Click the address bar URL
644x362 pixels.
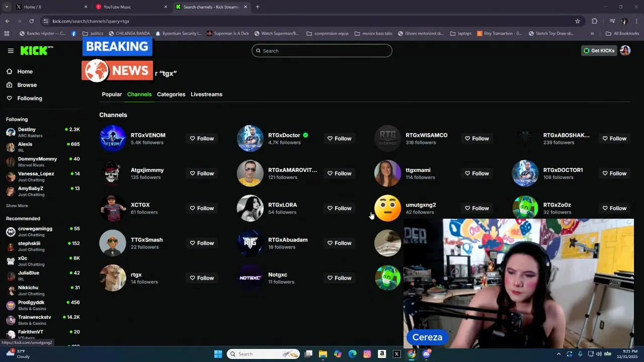(x=91, y=21)
